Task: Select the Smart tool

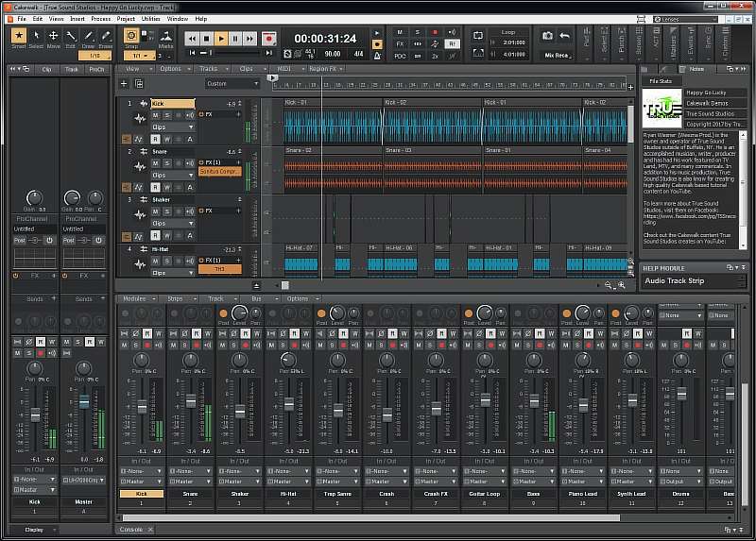Action: click(x=19, y=36)
